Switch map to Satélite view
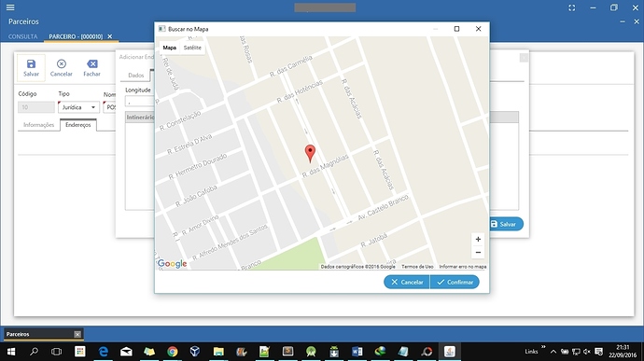Image resolution: width=644 pixels, height=361 pixels. point(192,48)
